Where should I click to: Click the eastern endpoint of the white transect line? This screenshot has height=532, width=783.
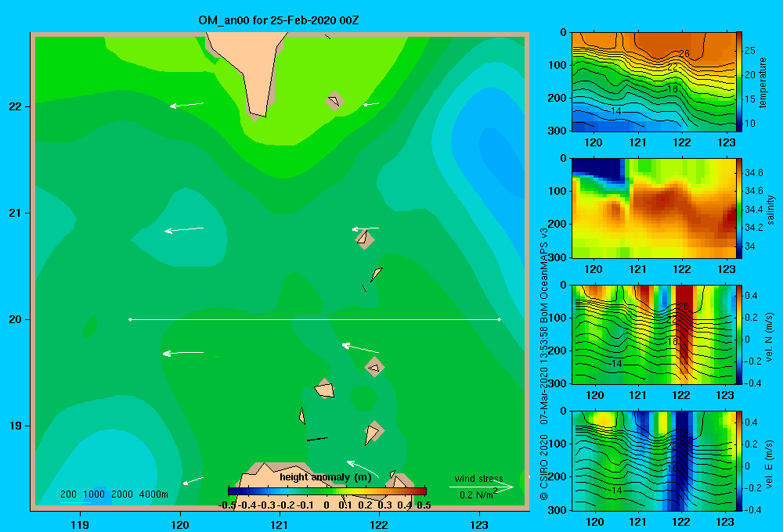pyautogui.click(x=500, y=319)
